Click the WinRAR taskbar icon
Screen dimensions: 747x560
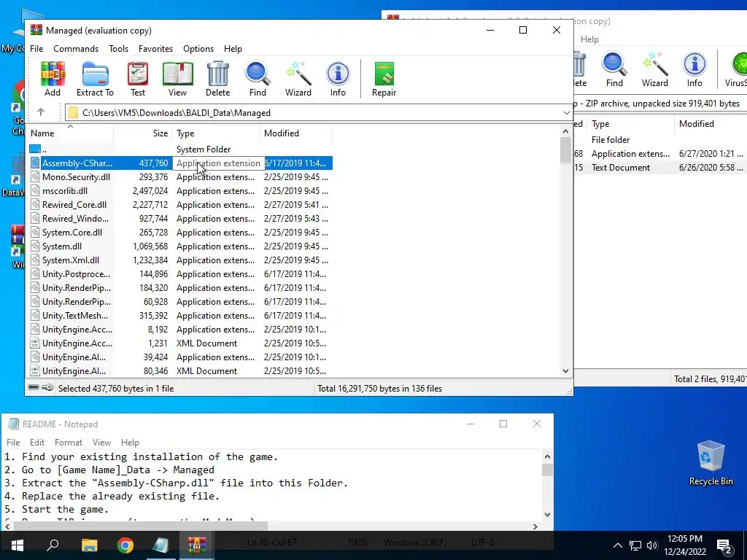click(196, 545)
